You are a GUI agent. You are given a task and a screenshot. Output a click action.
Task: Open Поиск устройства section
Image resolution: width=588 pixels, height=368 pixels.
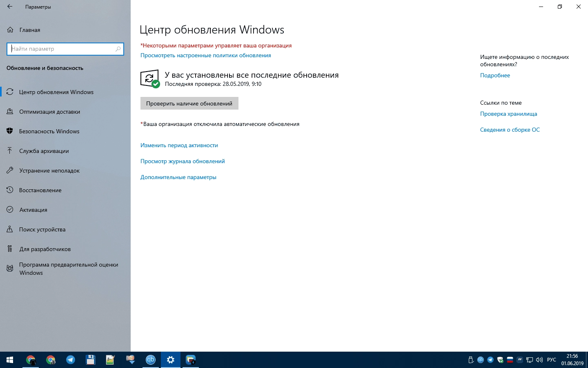tap(65, 229)
